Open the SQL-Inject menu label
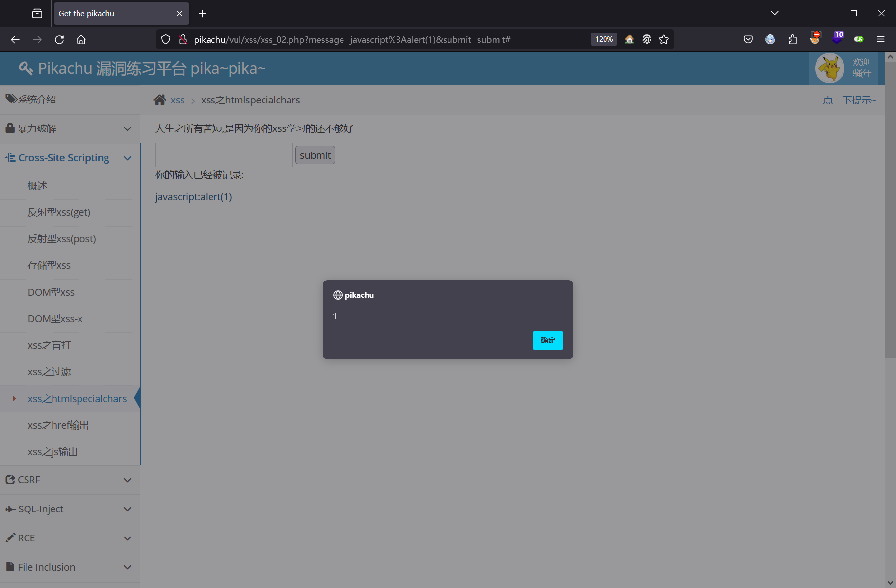Screen dimensions: 896x588 (x=41, y=509)
